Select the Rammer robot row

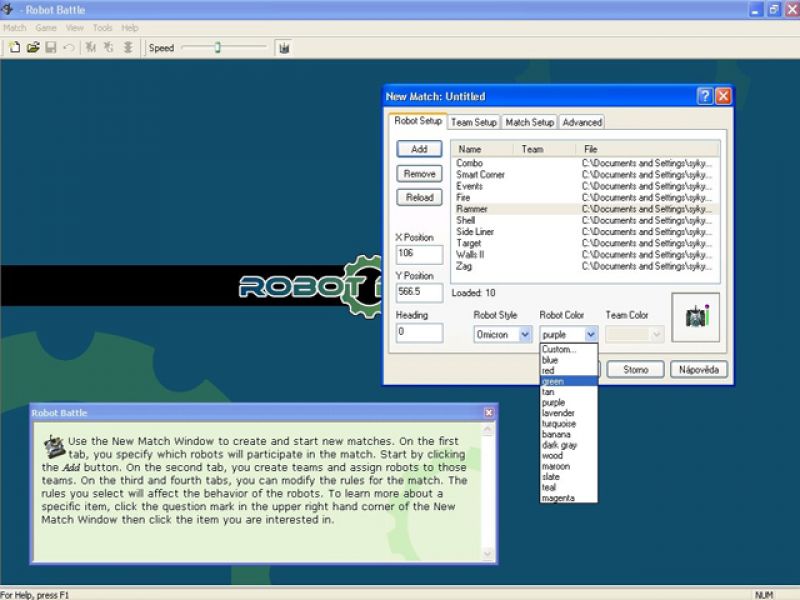[x=585, y=209]
